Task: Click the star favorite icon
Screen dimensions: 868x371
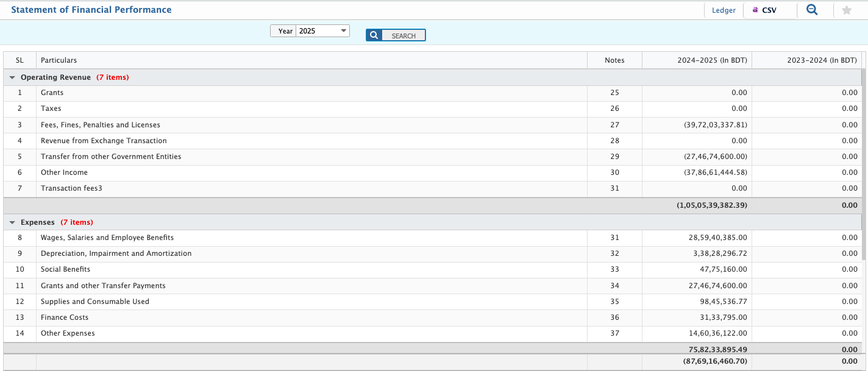Action: (846, 10)
